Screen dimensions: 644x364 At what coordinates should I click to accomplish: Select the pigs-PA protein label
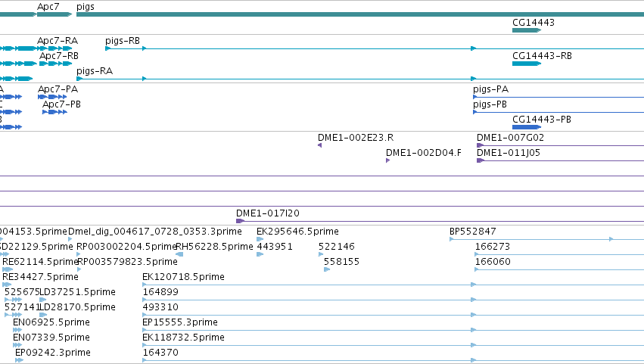[x=491, y=89]
